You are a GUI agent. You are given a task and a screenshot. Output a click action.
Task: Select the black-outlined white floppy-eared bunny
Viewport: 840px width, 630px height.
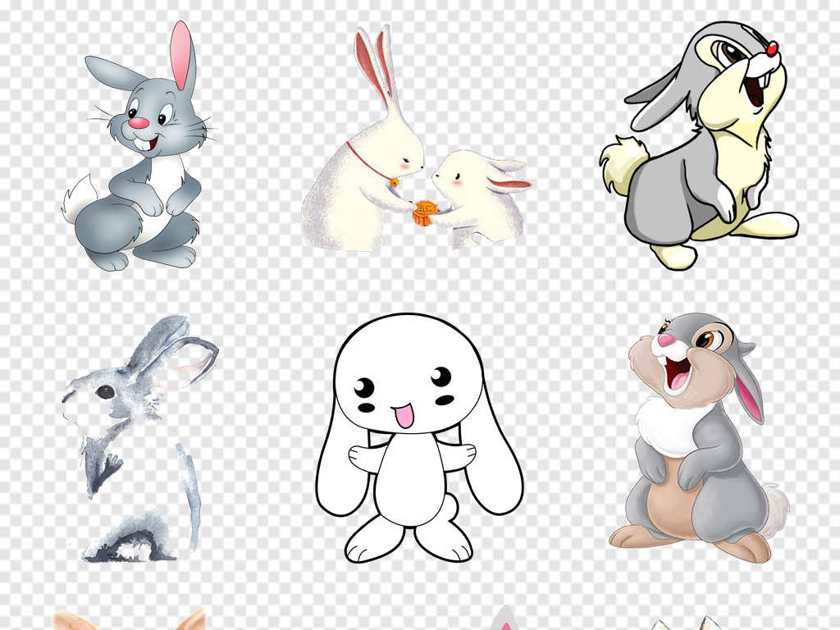(419, 438)
